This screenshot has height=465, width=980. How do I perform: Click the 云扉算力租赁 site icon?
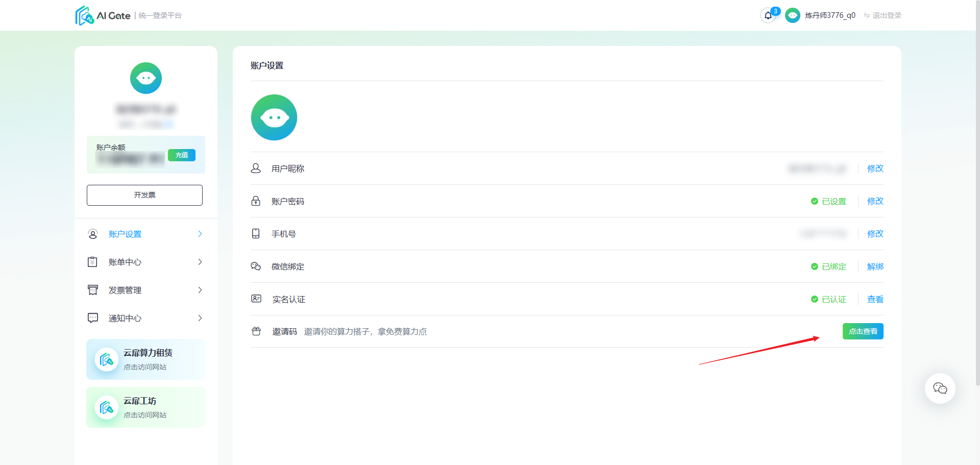pyautogui.click(x=107, y=360)
